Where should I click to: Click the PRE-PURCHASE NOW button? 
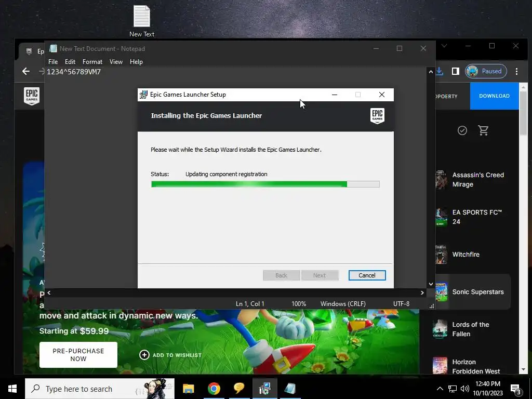click(78, 355)
